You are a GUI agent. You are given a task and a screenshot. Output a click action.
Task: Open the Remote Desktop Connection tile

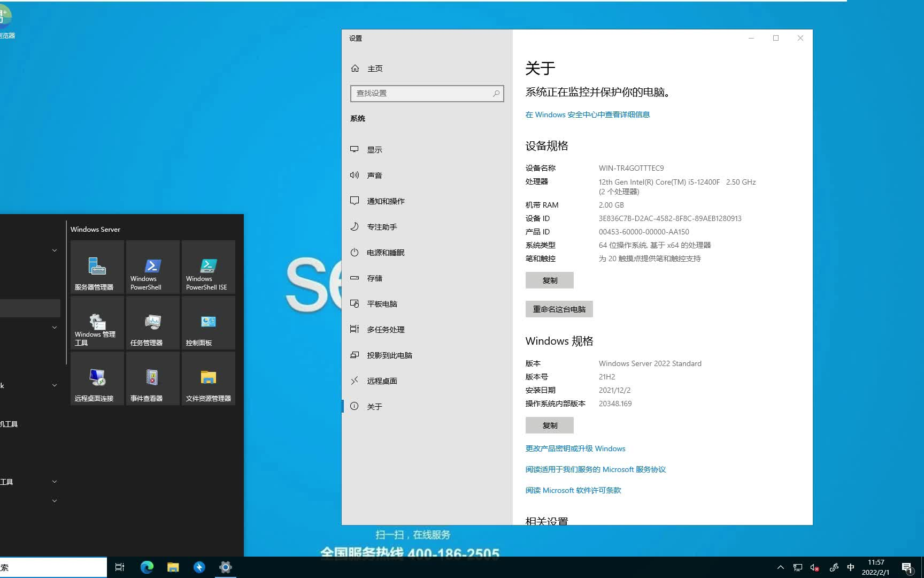pyautogui.click(x=97, y=378)
